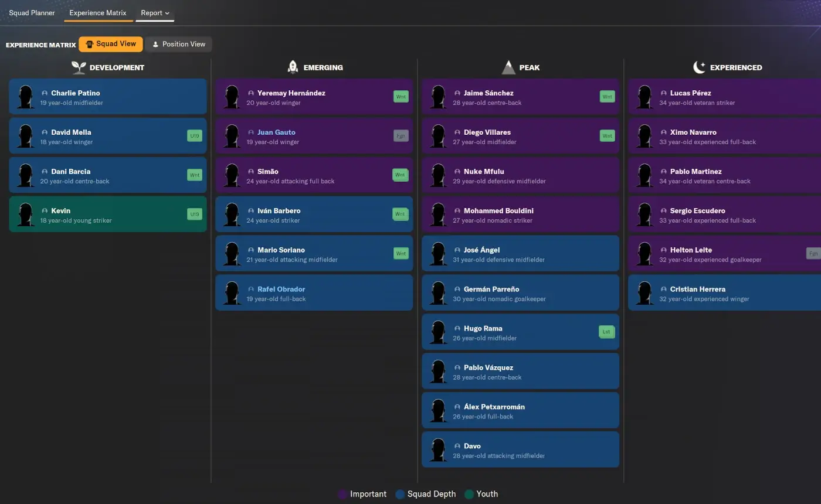
Task: Click the '29 year-old defensive midfielder' text
Action: point(499,182)
